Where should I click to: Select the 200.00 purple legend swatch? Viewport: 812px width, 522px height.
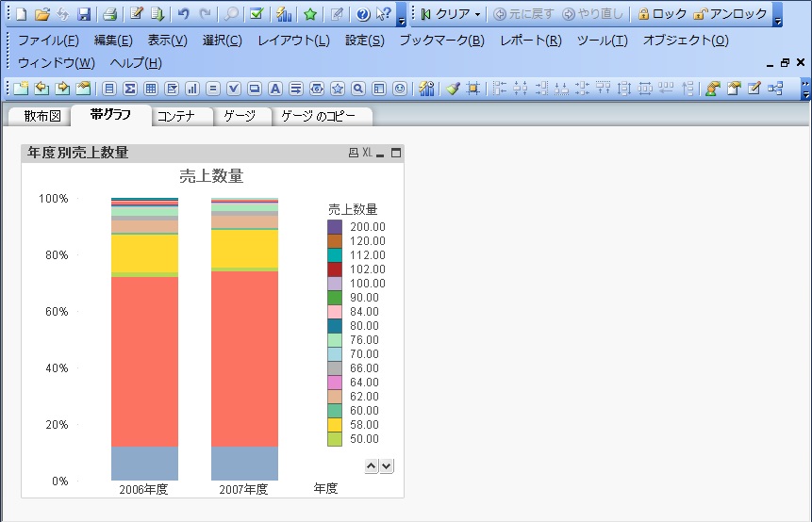[335, 226]
